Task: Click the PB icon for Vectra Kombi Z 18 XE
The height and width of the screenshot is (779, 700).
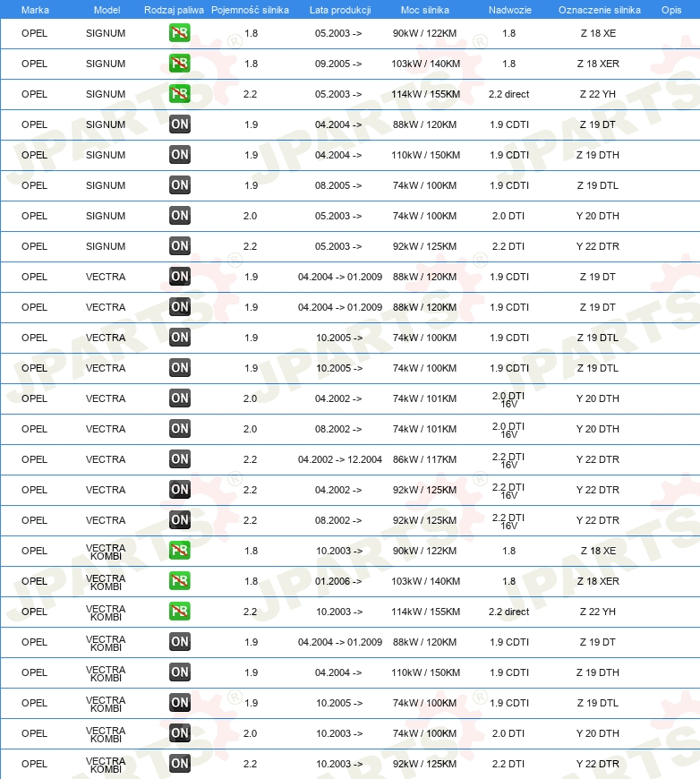Action: pyautogui.click(x=179, y=551)
